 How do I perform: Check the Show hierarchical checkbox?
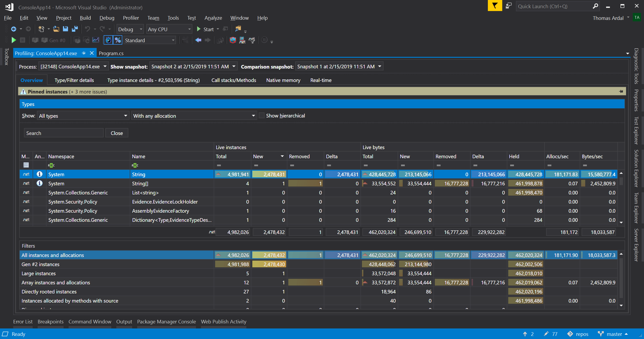[261, 115]
